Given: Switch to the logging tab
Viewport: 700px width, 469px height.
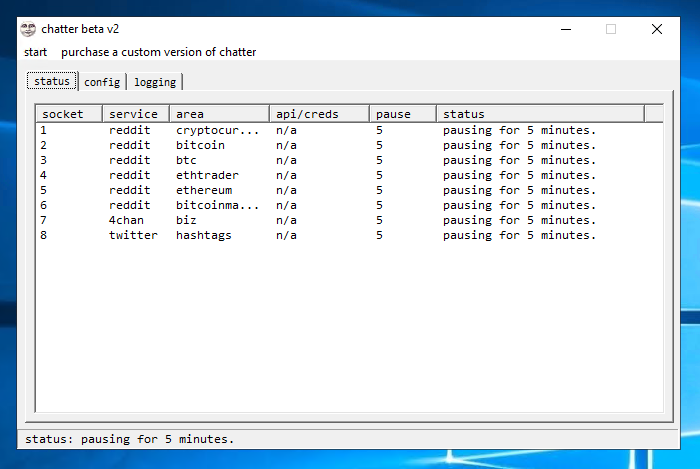Looking at the screenshot, I should pos(155,82).
